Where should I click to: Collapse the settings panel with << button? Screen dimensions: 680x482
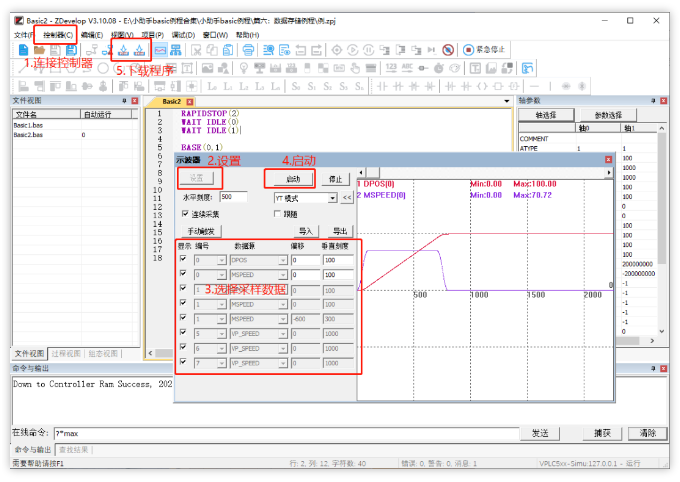[x=347, y=198]
